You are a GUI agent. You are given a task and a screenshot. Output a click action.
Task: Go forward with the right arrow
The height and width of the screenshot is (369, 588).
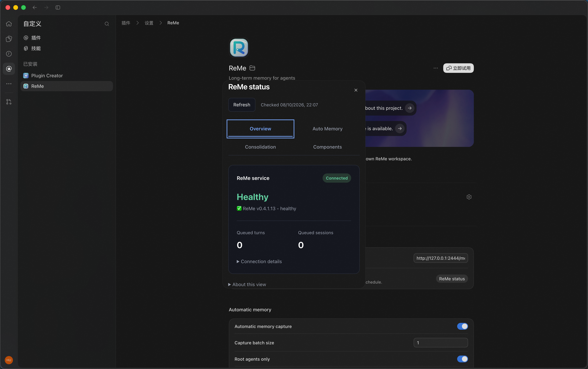point(46,7)
